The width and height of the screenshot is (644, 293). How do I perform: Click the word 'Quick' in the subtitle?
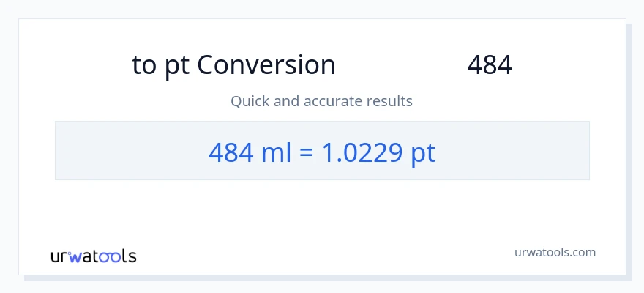pos(249,101)
